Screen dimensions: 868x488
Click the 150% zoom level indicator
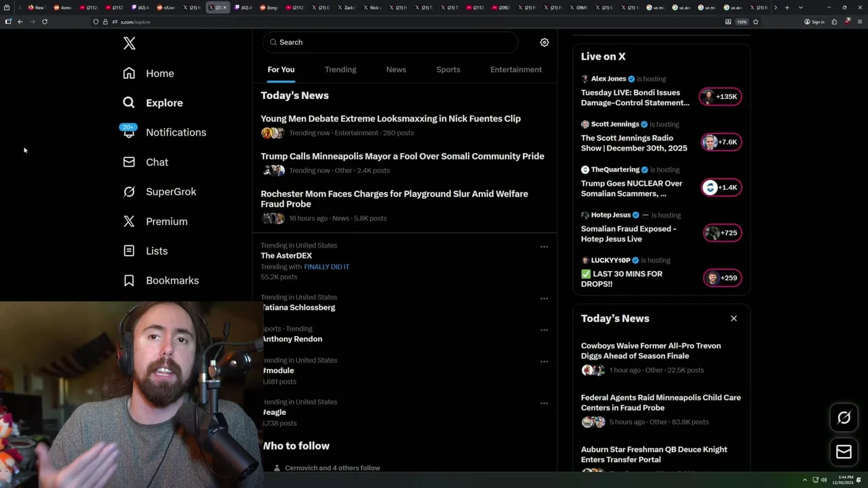(x=742, y=22)
